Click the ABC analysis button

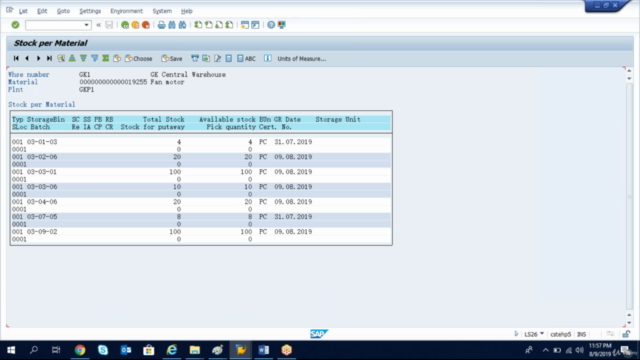click(x=247, y=58)
